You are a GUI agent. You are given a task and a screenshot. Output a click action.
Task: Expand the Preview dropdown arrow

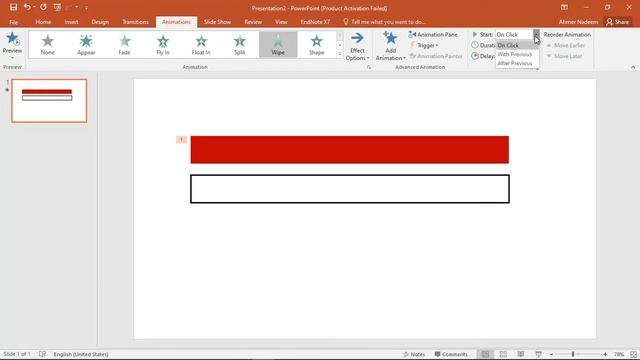click(x=12, y=58)
